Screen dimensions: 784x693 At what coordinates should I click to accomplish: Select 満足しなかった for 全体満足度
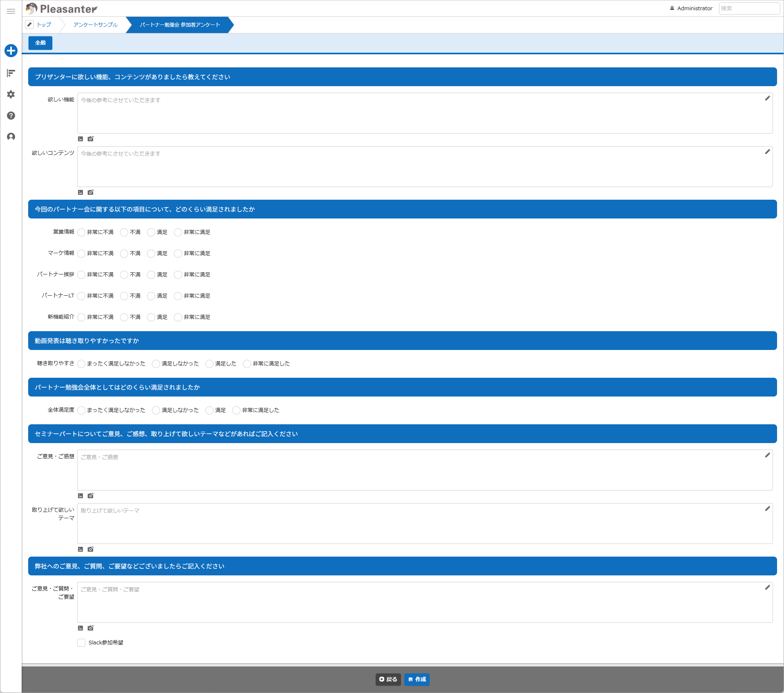[x=156, y=410]
